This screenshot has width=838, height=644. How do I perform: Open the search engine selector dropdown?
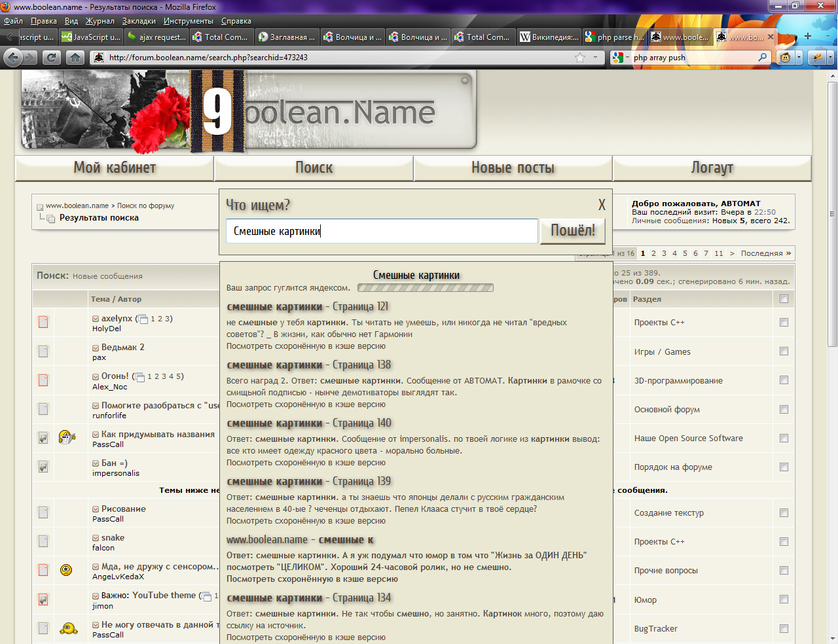(620, 58)
